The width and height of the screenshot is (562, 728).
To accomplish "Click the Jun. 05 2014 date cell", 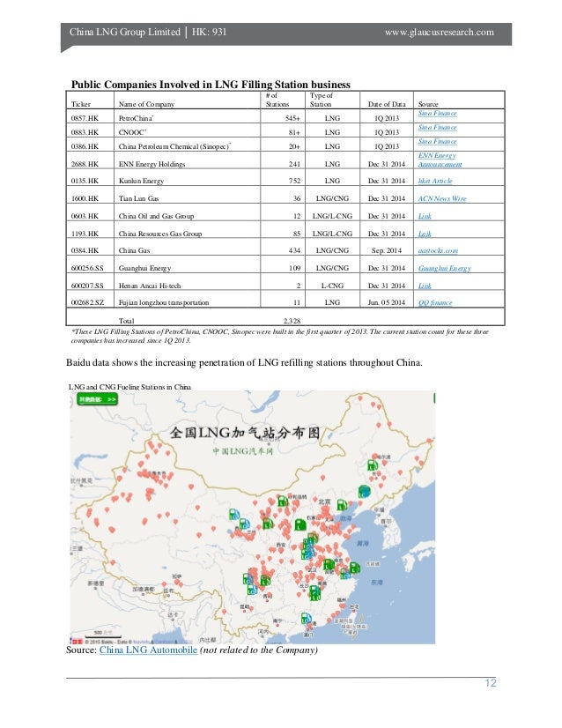I will (386, 302).
